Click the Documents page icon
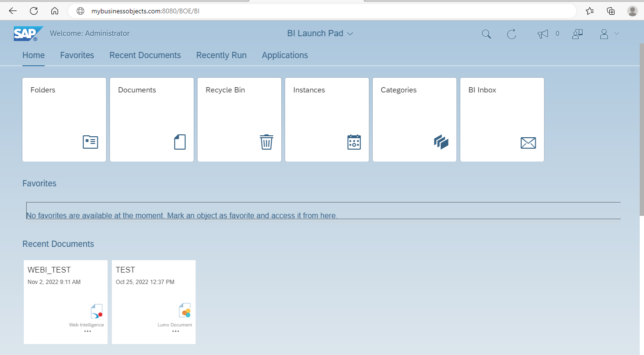 tap(180, 142)
